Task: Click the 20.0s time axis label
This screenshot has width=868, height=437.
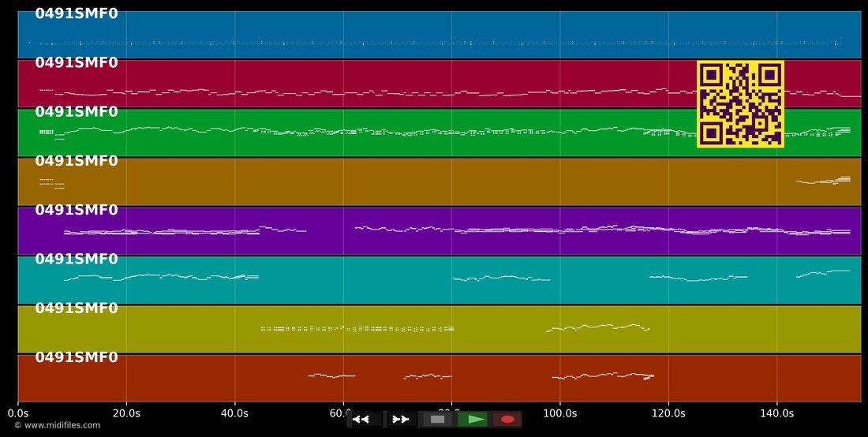Action: tap(126, 413)
